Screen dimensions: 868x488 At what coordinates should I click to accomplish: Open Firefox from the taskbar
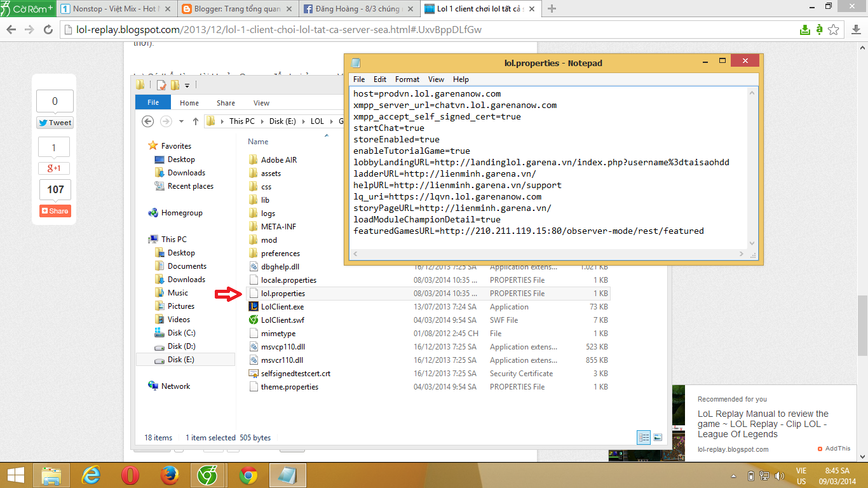point(168,475)
